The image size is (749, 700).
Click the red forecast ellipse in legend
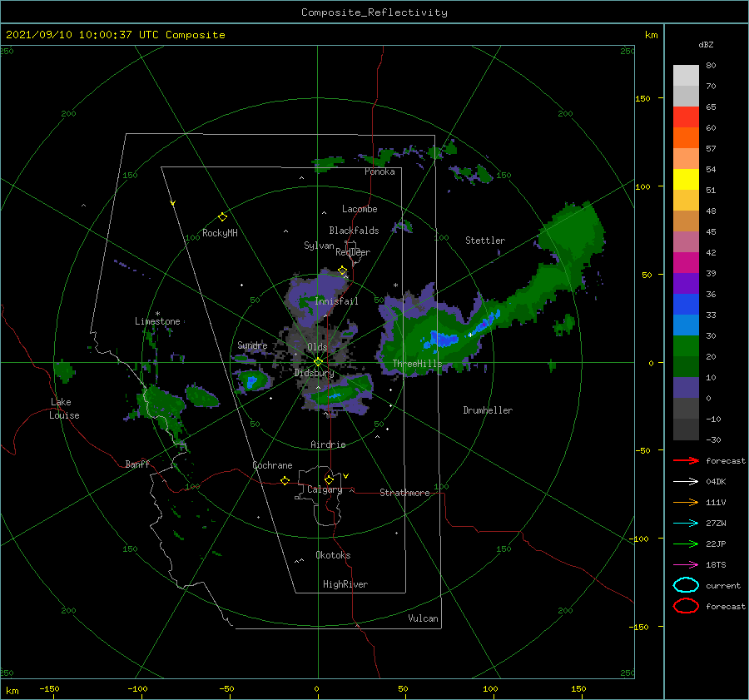point(686,606)
